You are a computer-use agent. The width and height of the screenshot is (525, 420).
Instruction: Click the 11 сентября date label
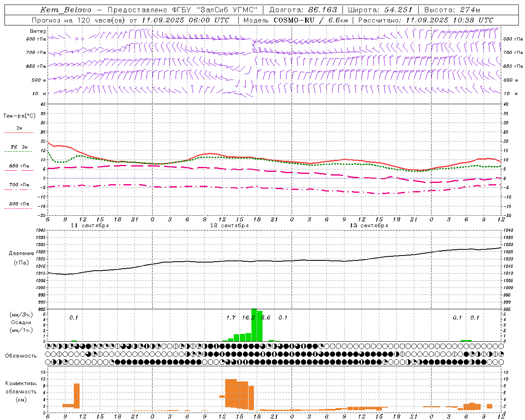90,226
